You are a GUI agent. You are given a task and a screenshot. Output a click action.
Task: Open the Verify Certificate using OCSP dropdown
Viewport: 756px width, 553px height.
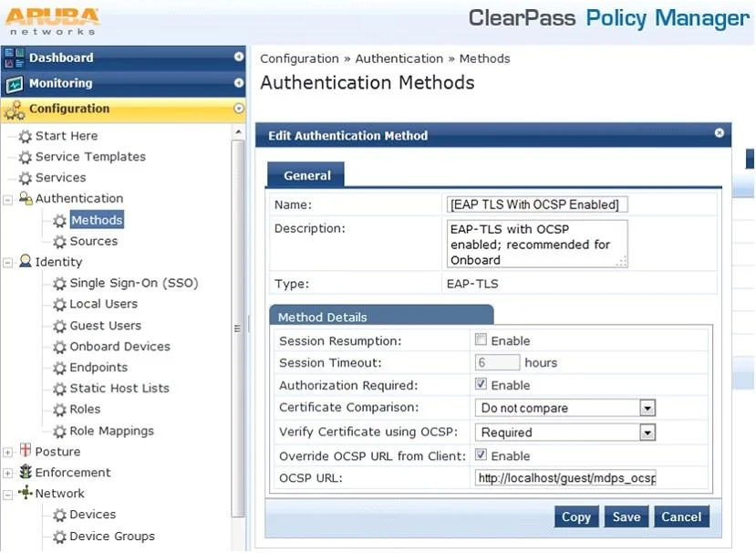[565, 433]
